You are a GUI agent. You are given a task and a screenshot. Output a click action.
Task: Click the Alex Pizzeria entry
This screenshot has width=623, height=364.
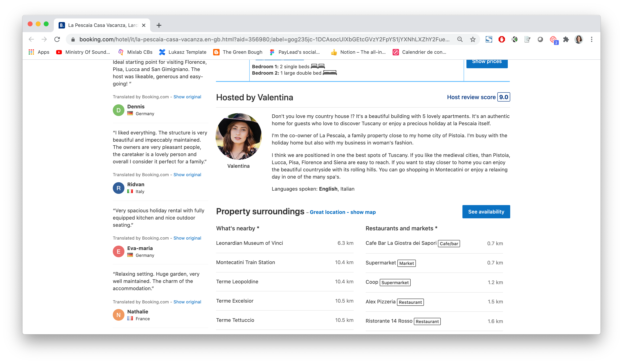point(434,302)
